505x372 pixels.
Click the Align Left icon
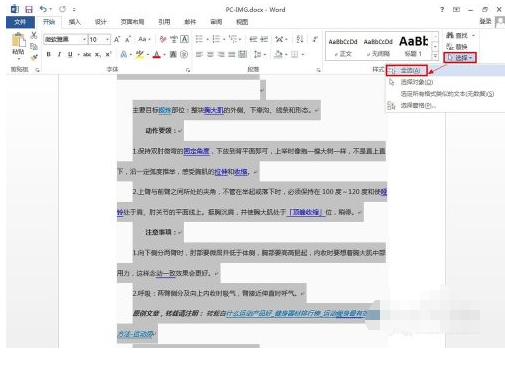coord(199,54)
